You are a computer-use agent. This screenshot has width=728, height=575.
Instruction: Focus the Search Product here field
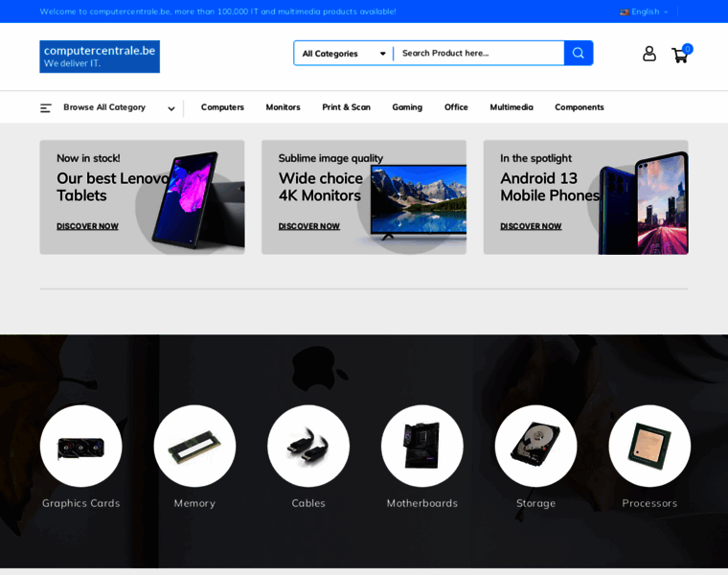click(x=479, y=53)
